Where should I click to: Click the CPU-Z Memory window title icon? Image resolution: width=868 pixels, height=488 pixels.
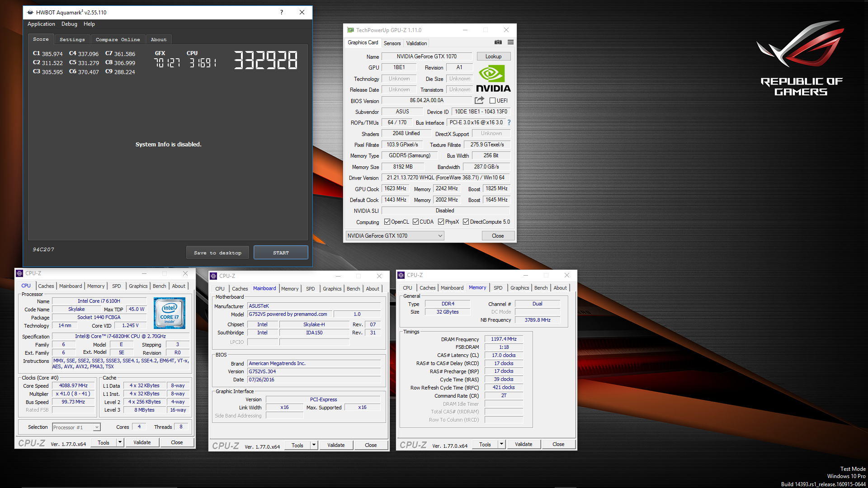[x=401, y=275]
